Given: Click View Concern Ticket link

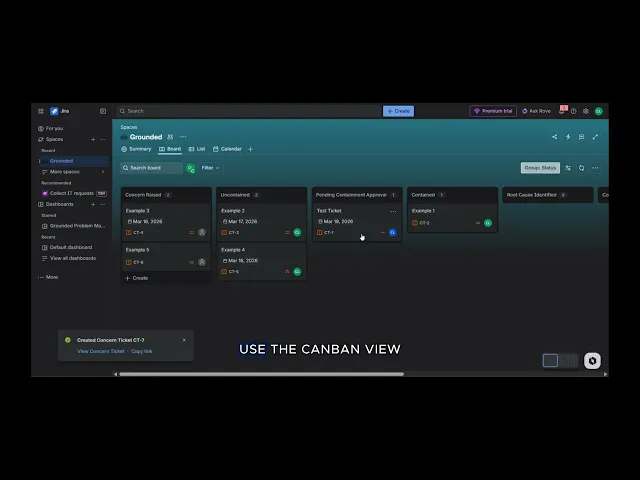Looking at the screenshot, I should click(101, 351).
